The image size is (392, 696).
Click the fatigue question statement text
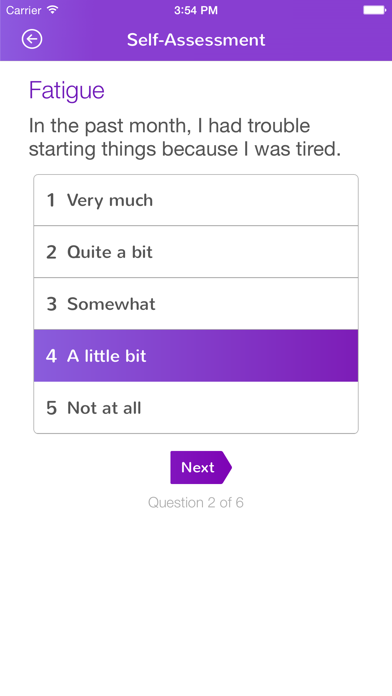[185, 138]
